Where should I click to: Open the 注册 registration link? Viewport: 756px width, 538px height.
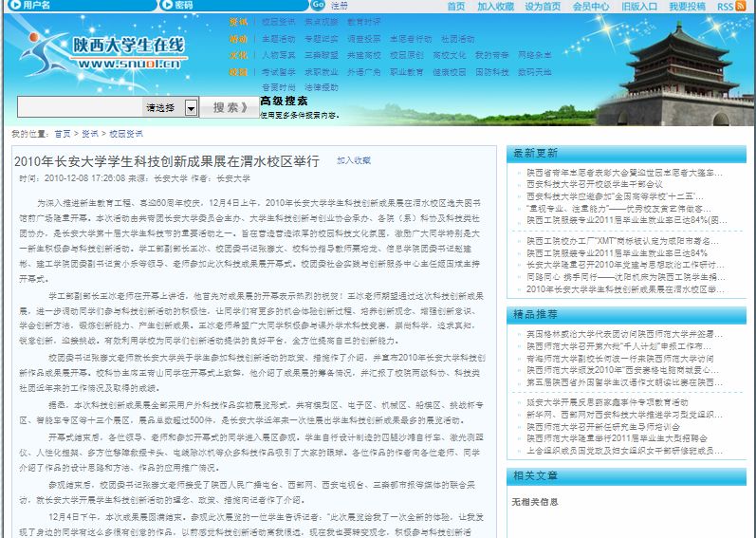(339, 6)
